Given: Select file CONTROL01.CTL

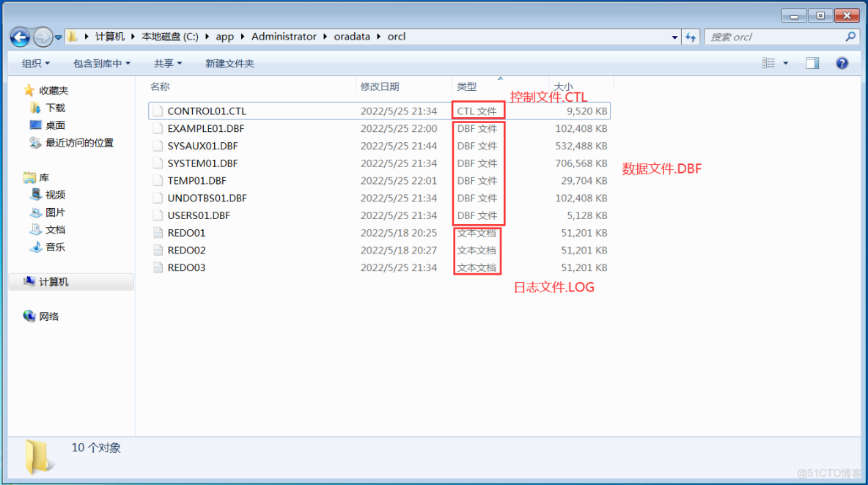Looking at the screenshot, I should 379,111.
